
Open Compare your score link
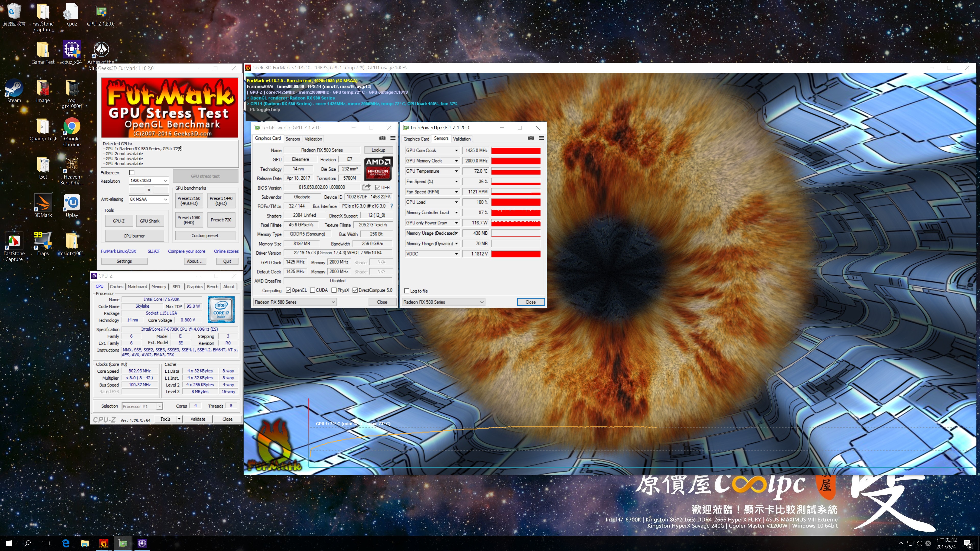pos(186,251)
